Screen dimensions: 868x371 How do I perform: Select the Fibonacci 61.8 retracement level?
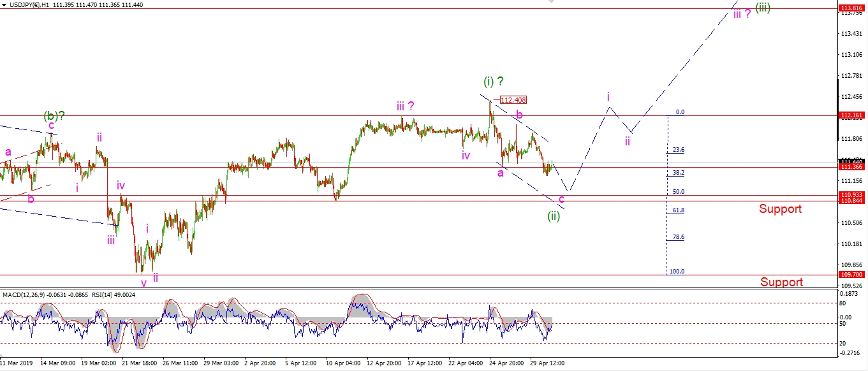(679, 210)
